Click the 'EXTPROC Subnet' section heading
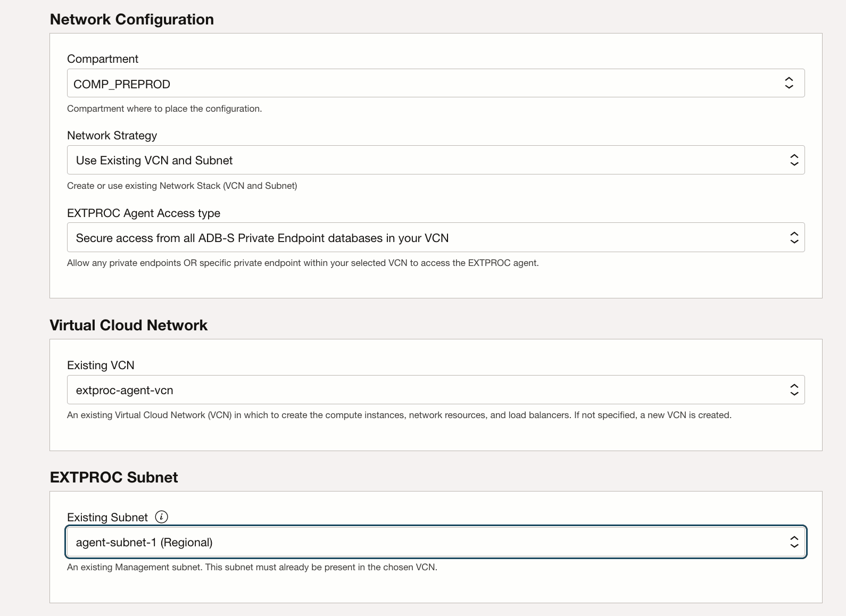The height and width of the screenshot is (616, 846). click(x=114, y=478)
